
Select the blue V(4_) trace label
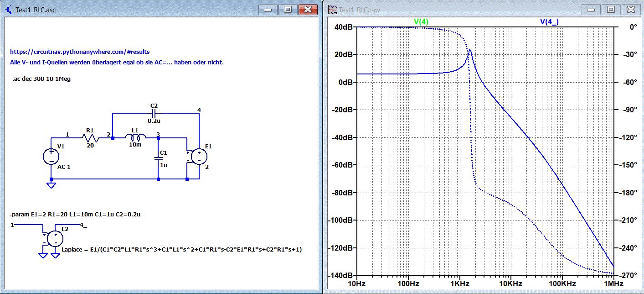click(x=550, y=21)
